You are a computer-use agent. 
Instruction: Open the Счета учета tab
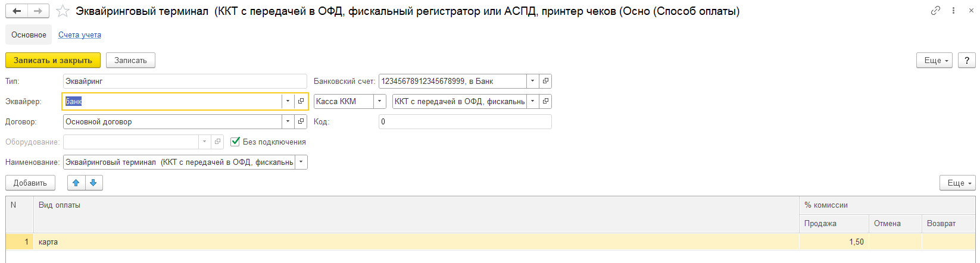coord(80,35)
